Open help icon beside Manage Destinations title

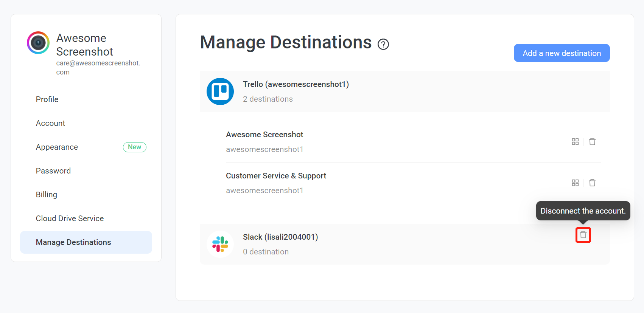(x=383, y=44)
